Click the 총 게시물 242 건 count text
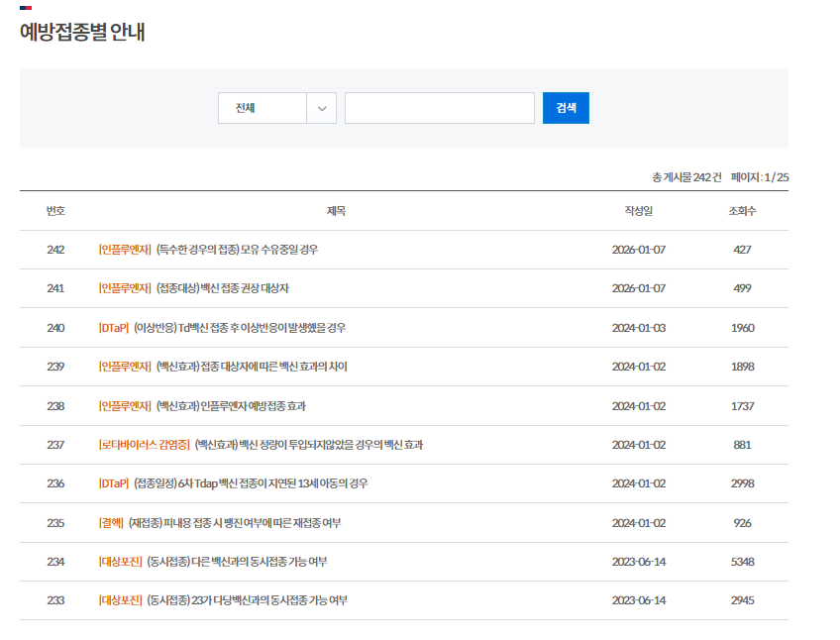 (x=686, y=177)
